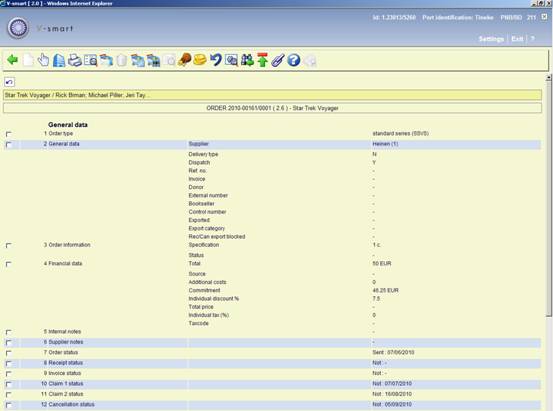Tick the Supplier notes checkbox
This screenshot has height=411, width=553.
point(8,343)
